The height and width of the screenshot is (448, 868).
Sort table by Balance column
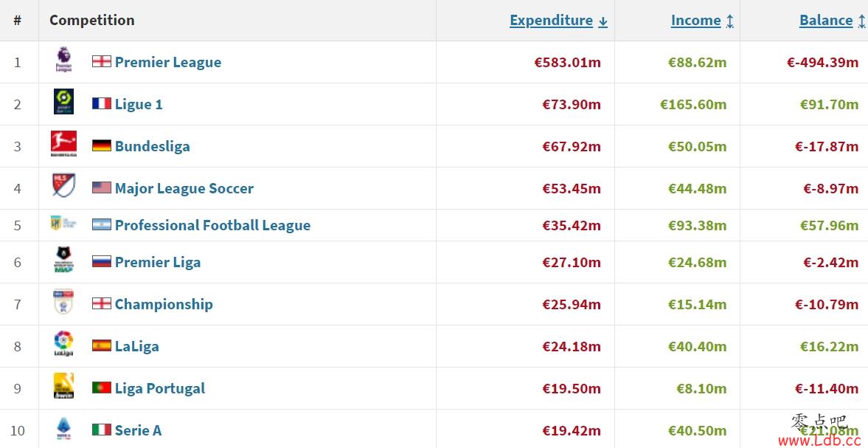click(832, 21)
